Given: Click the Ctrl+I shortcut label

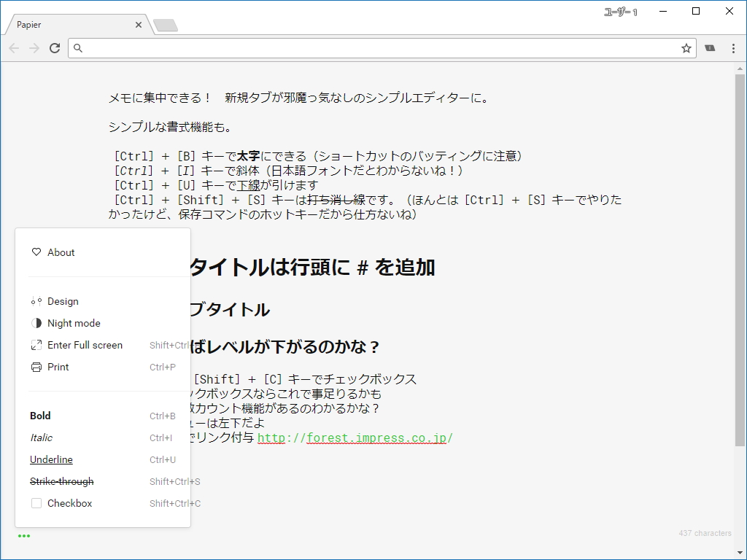Looking at the screenshot, I should tap(160, 437).
